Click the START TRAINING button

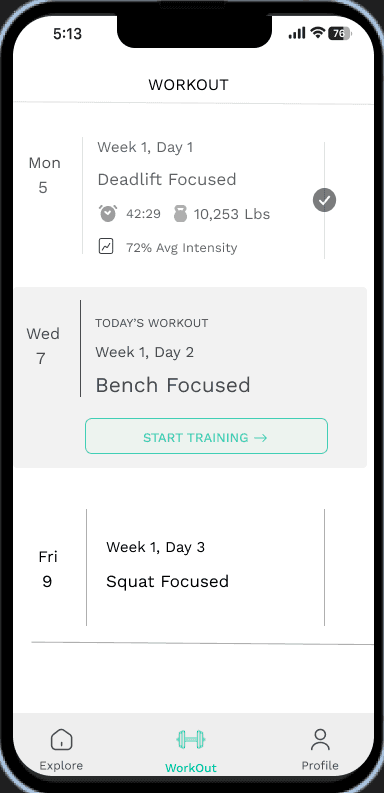206,436
